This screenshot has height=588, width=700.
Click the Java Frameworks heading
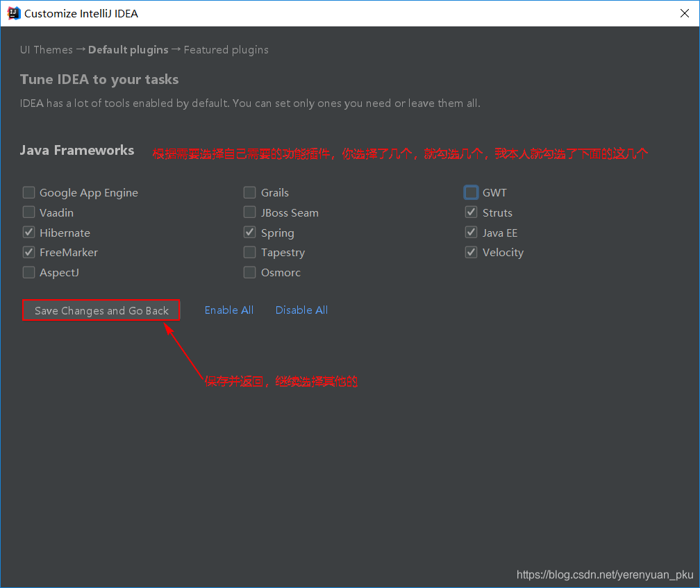point(77,151)
